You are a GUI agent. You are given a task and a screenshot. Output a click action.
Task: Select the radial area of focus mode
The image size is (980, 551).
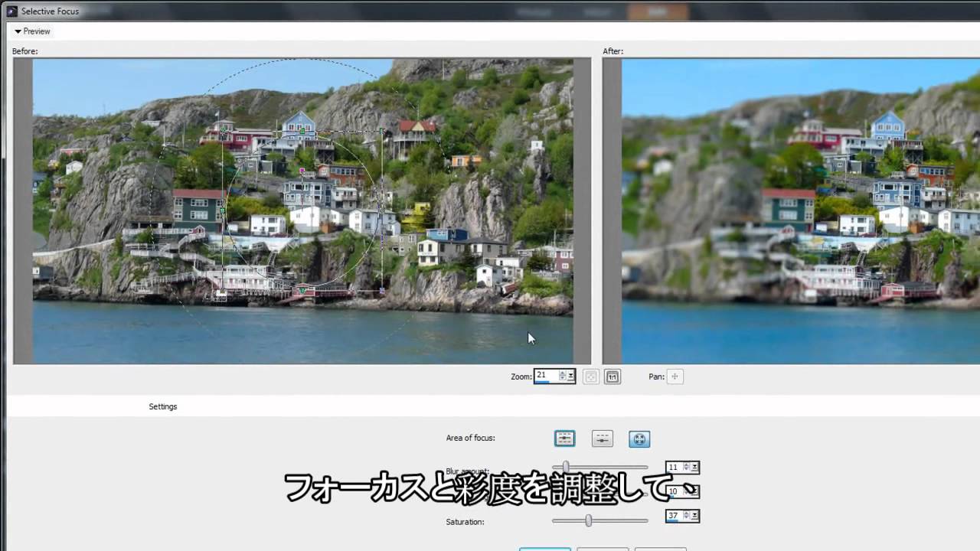(639, 439)
